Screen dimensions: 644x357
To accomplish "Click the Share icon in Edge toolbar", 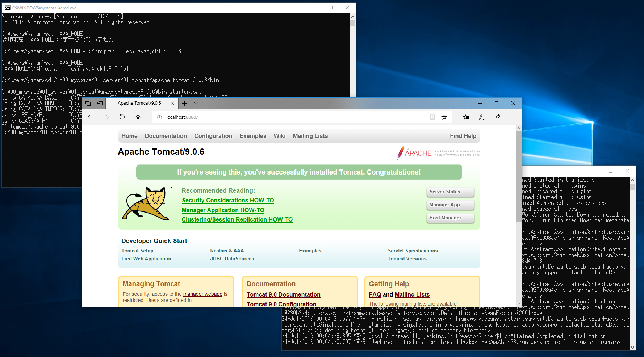I will [x=498, y=117].
